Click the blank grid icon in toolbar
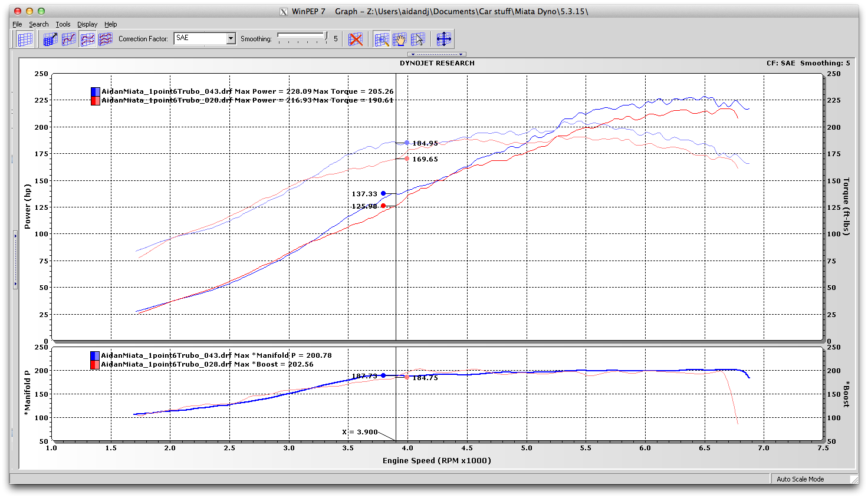This screenshot has height=498, width=868. pos(25,39)
